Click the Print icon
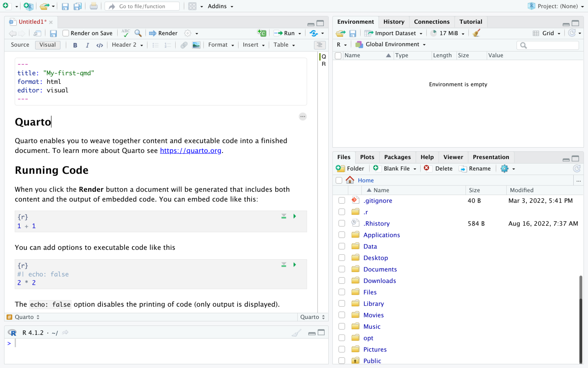588x368 pixels. click(94, 6)
